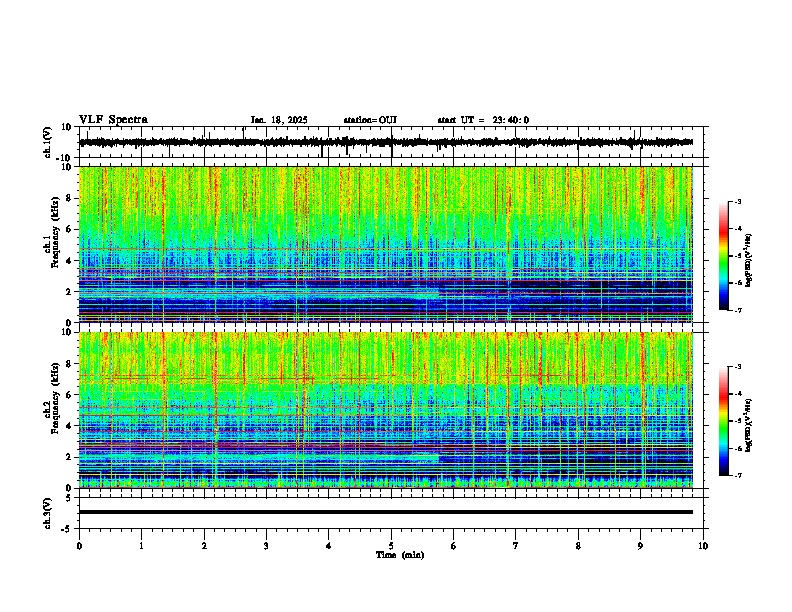
Task: Click time axis tick label "1"
Action: (141, 546)
